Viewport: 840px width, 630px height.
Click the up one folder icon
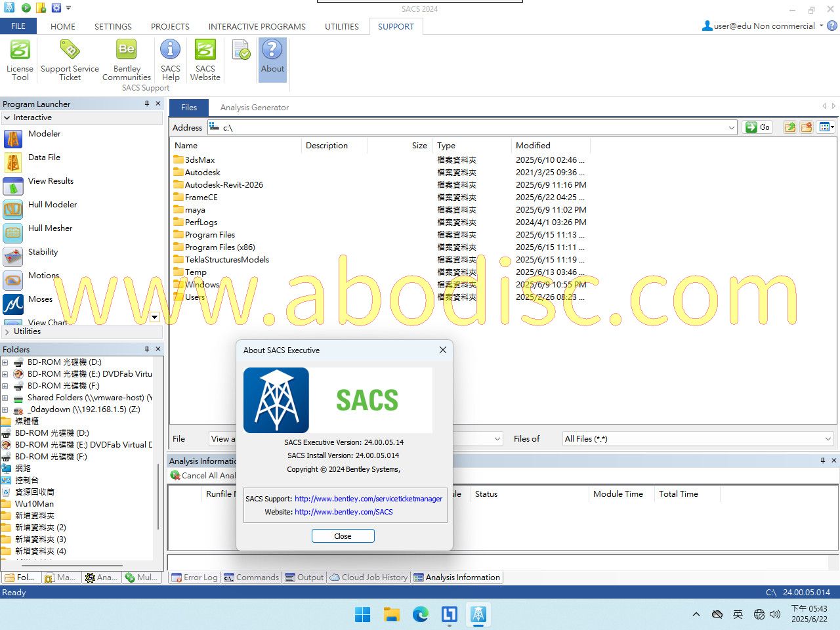[x=790, y=127]
